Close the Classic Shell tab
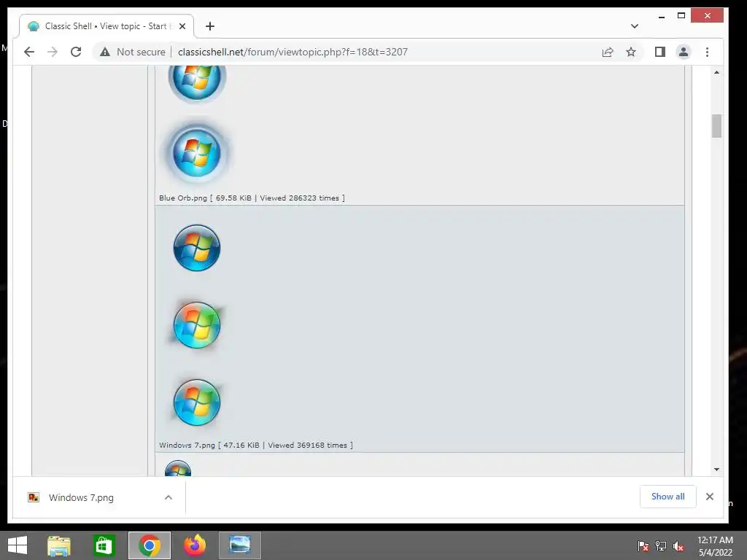 tap(182, 26)
